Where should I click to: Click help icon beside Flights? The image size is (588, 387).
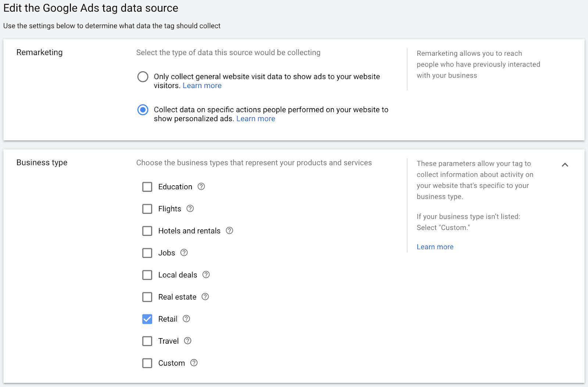pyautogui.click(x=190, y=208)
